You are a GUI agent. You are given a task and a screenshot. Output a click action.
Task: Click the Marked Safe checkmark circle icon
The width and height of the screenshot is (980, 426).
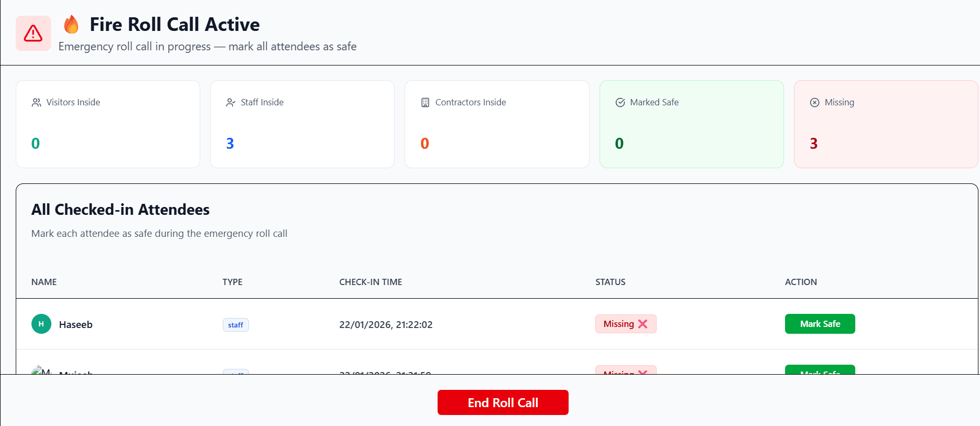click(x=619, y=102)
